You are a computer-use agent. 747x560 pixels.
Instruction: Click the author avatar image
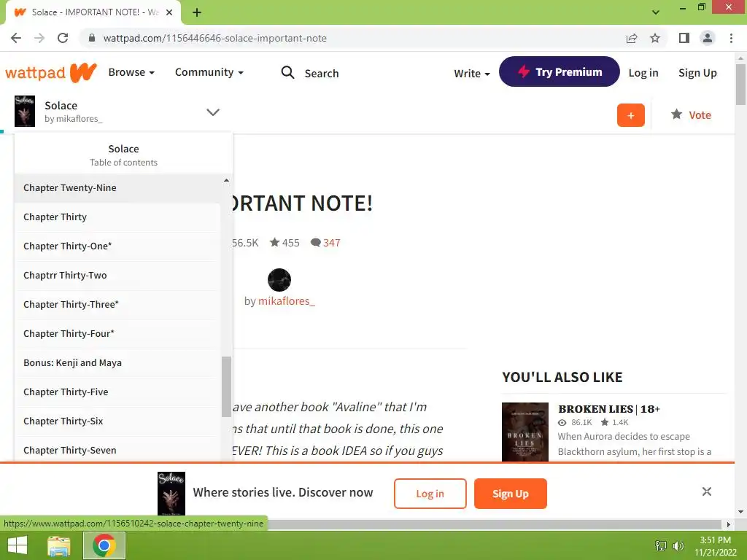click(x=279, y=280)
